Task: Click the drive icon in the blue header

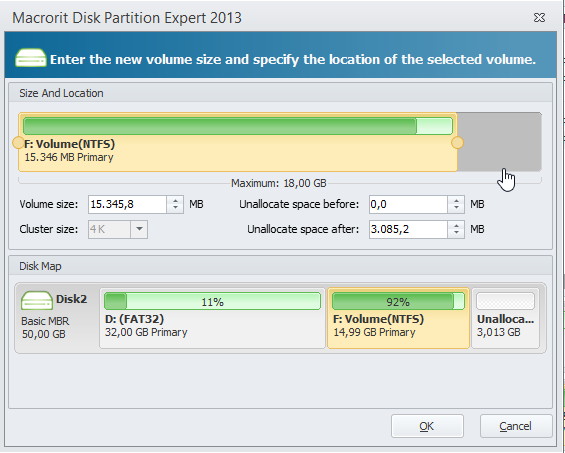Action: (x=31, y=58)
